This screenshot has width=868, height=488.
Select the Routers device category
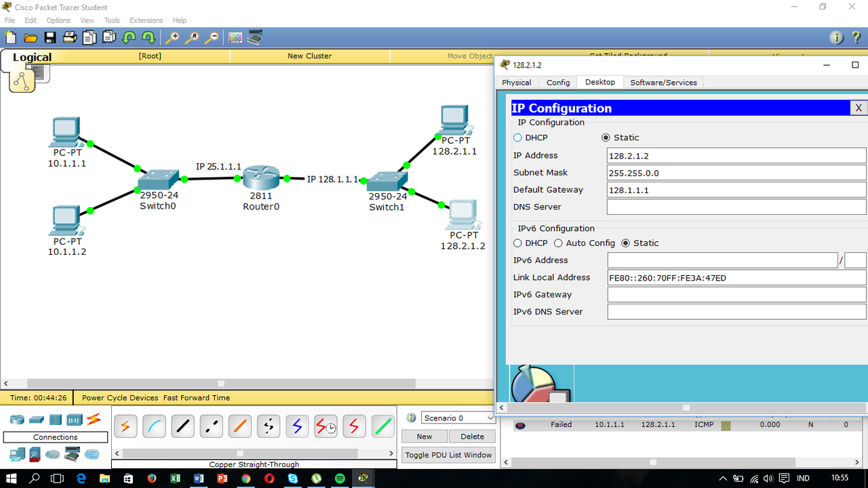click(x=17, y=420)
